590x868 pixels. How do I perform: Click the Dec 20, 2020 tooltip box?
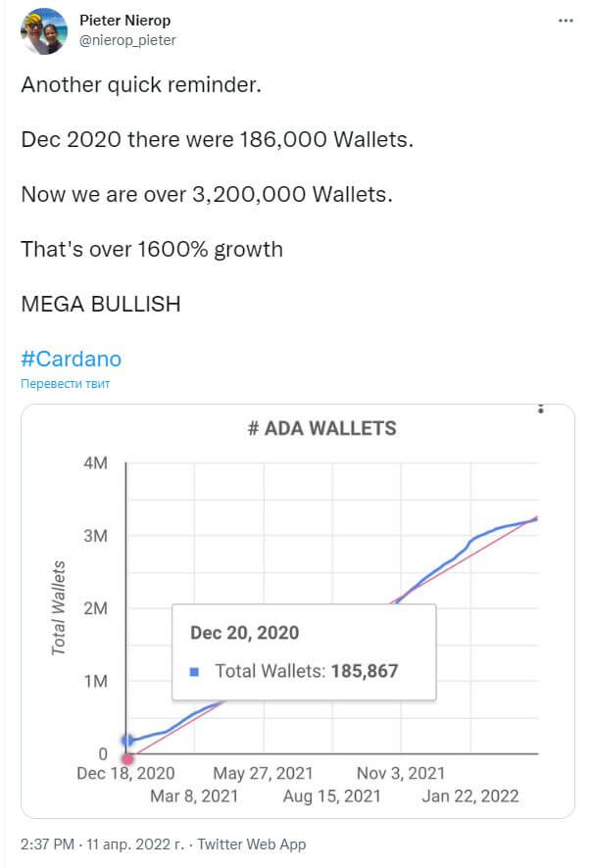coord(304,652)
